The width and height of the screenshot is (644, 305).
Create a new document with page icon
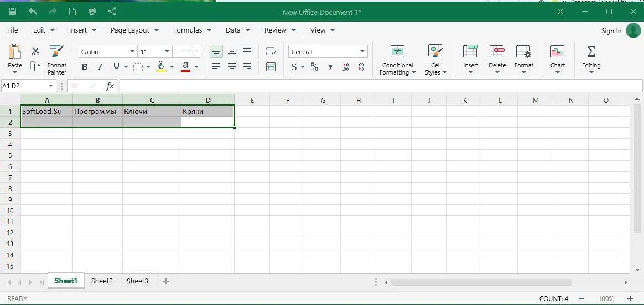[x=72, y=12]
